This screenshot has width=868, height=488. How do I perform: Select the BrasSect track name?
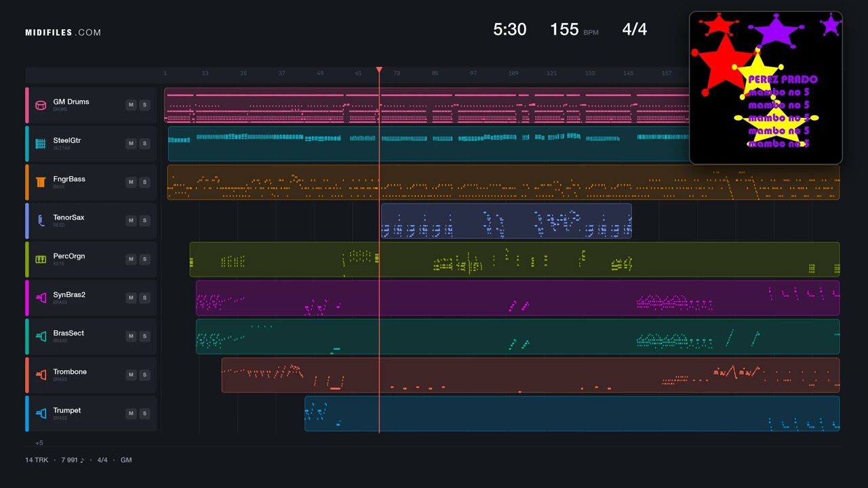[x=68, y=333]
